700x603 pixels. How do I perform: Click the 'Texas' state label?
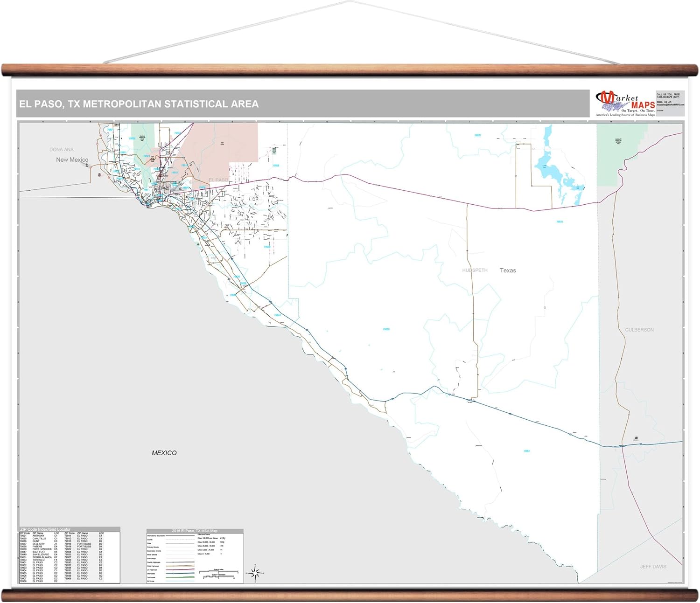(x=508, y=270)
